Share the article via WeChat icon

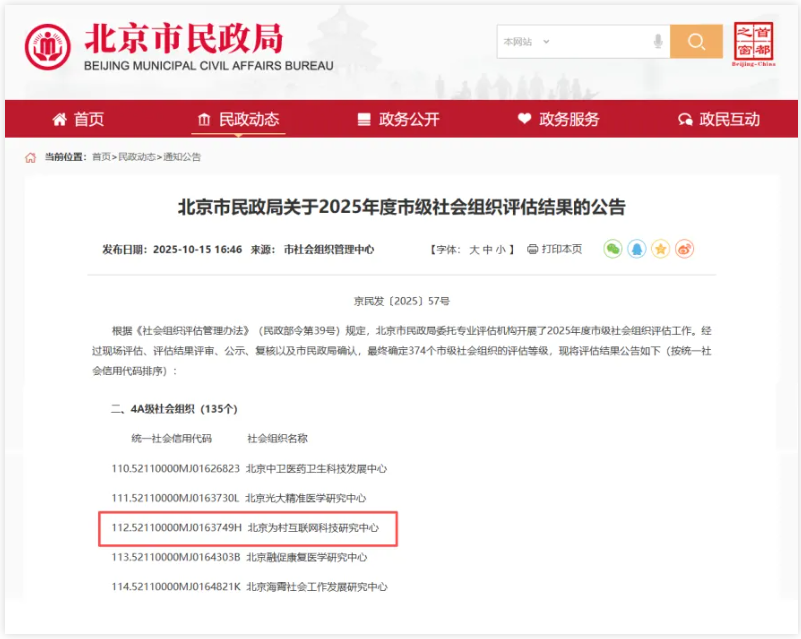point(613,249)
